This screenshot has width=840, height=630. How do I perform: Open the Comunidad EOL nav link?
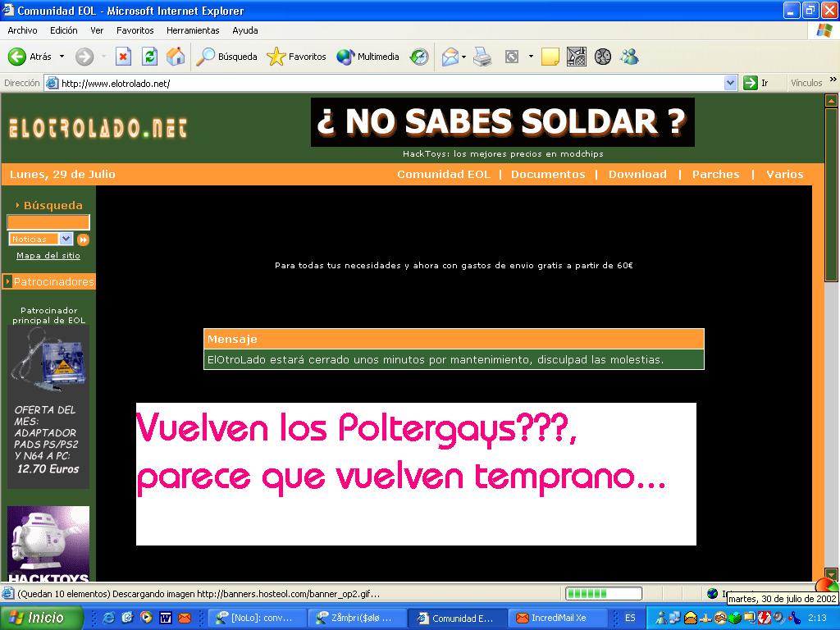pos(444,174)
